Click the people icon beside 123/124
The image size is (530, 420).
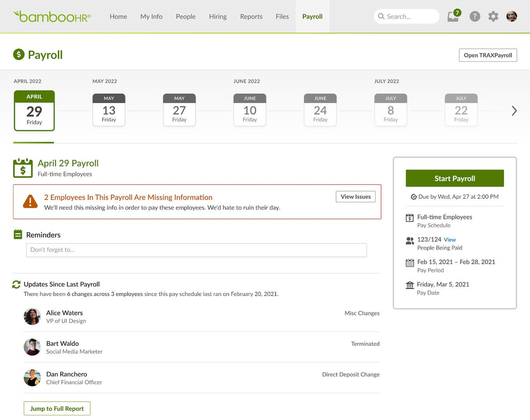click(409, 240)
